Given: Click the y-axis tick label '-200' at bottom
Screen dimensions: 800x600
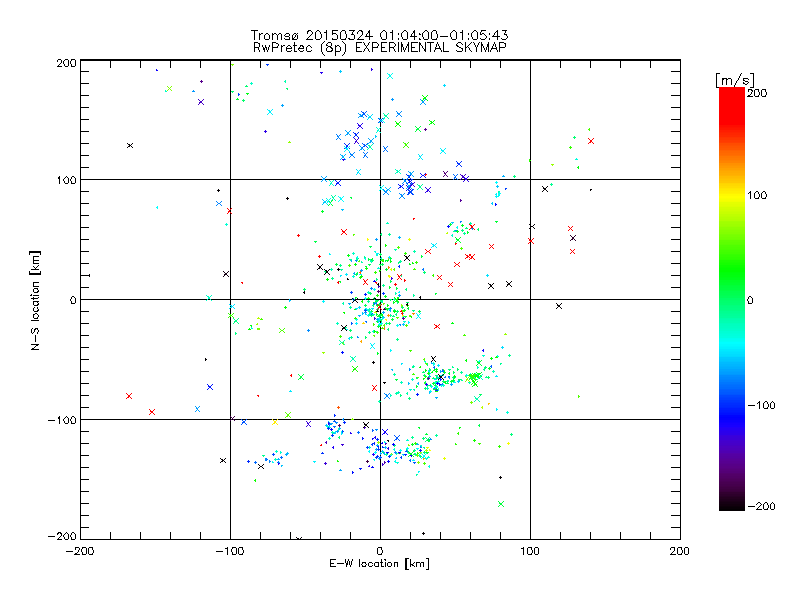Looking at the screenshot, I should (62, 536).
